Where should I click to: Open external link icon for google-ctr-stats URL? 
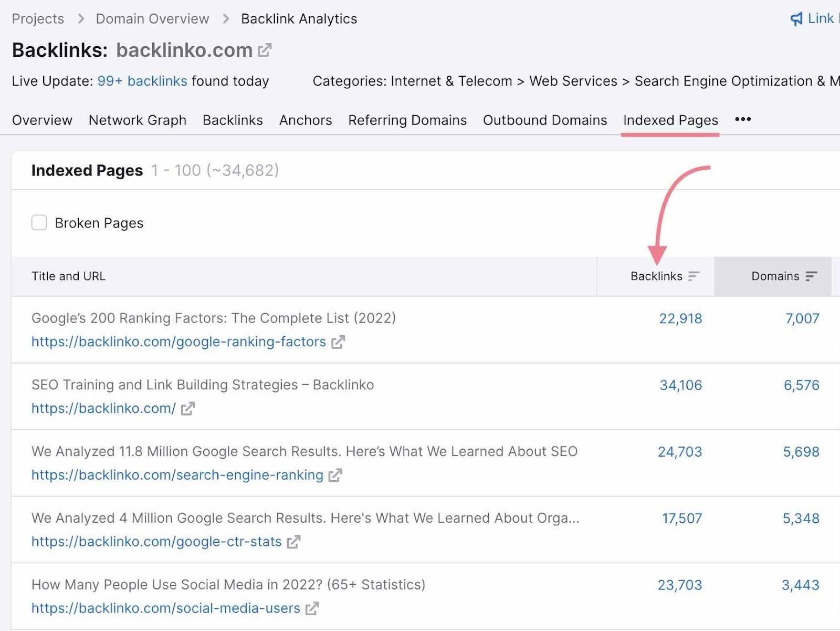[294, 542]
